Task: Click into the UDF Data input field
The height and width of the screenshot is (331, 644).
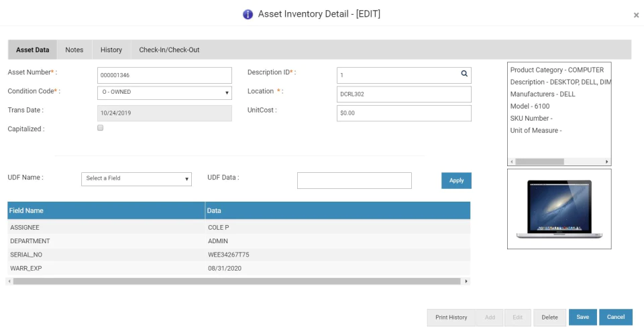Action: tap(354, 180)
